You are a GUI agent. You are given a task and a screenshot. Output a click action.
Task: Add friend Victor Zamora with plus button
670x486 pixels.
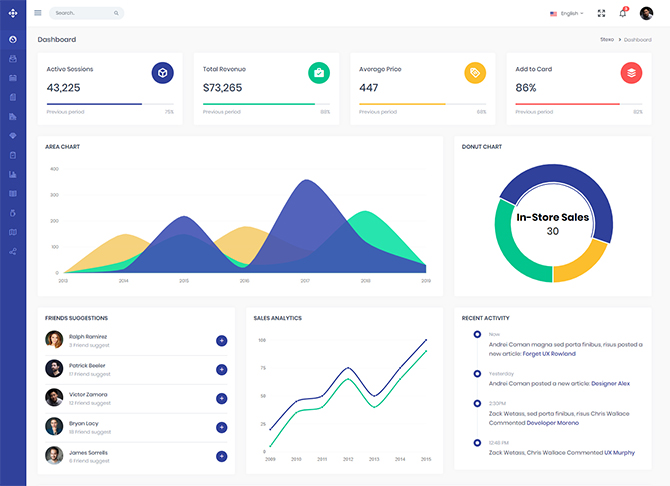point(221,398)
